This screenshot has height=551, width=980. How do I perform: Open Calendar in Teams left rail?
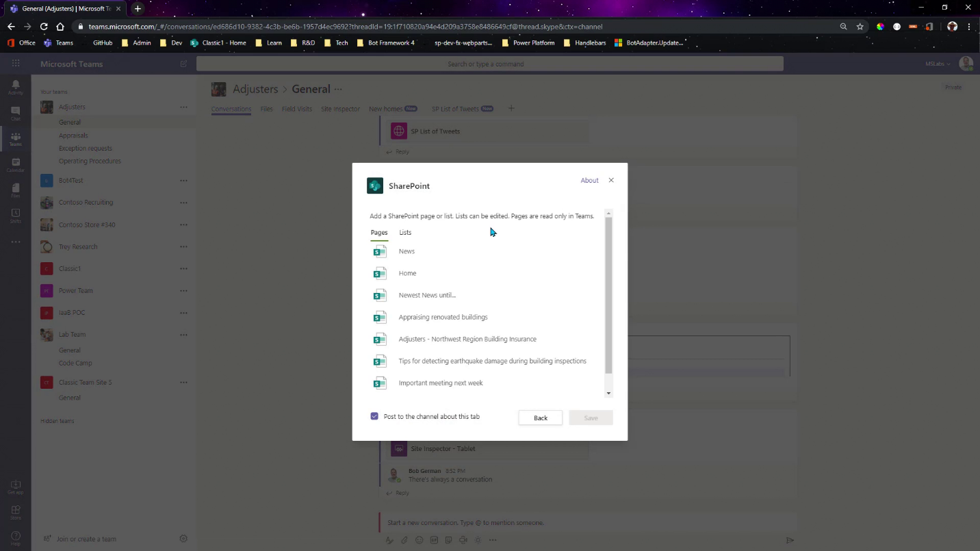(15, 165)
